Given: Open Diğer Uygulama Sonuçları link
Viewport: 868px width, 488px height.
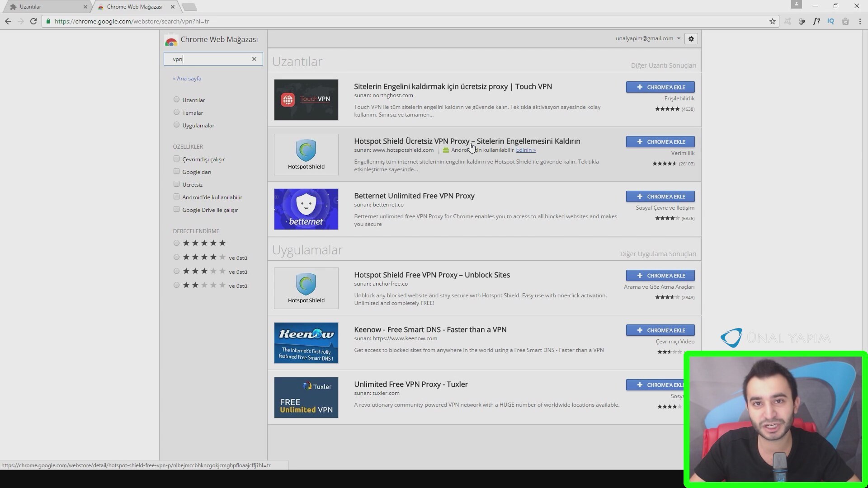Looking at the screenshot, I should tap(658, 254).
